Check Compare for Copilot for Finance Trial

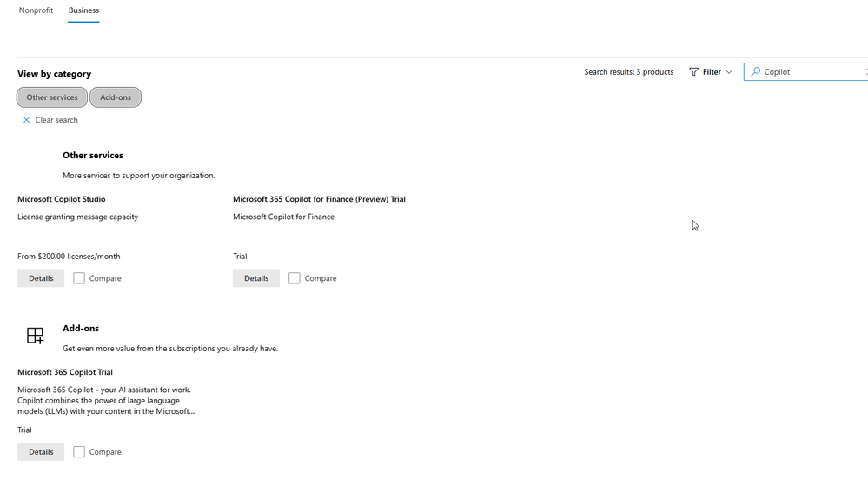[x=295, y=278]
